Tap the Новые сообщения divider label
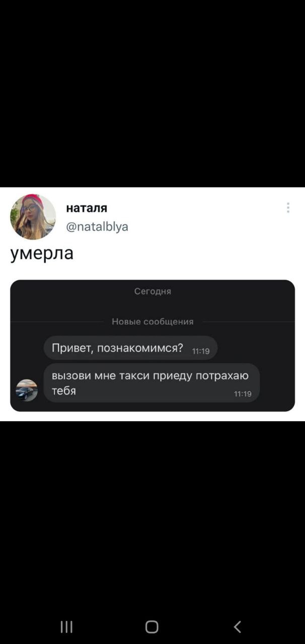The image size is (305, 644). point(152,322)
